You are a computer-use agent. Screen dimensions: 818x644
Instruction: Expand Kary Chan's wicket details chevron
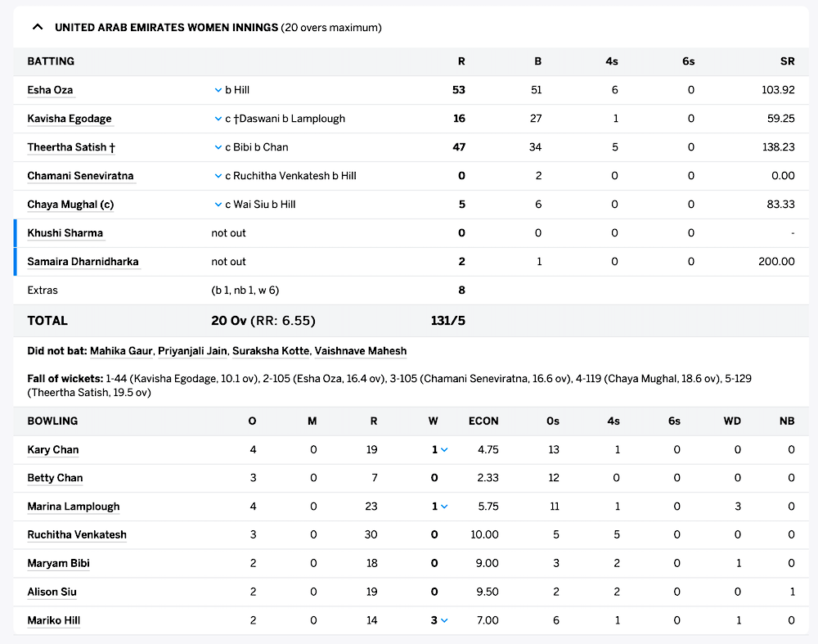pyautogui.click(x=444, y=449)
